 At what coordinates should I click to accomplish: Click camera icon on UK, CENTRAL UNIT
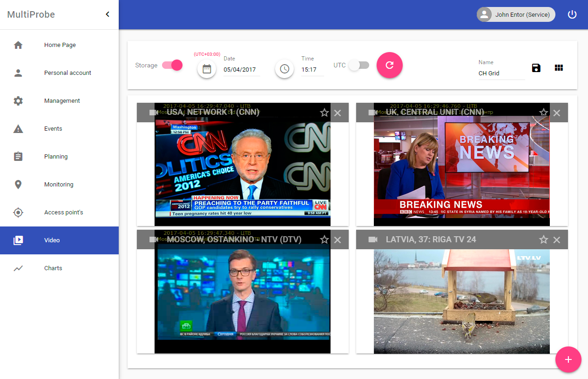coord(372,113)
